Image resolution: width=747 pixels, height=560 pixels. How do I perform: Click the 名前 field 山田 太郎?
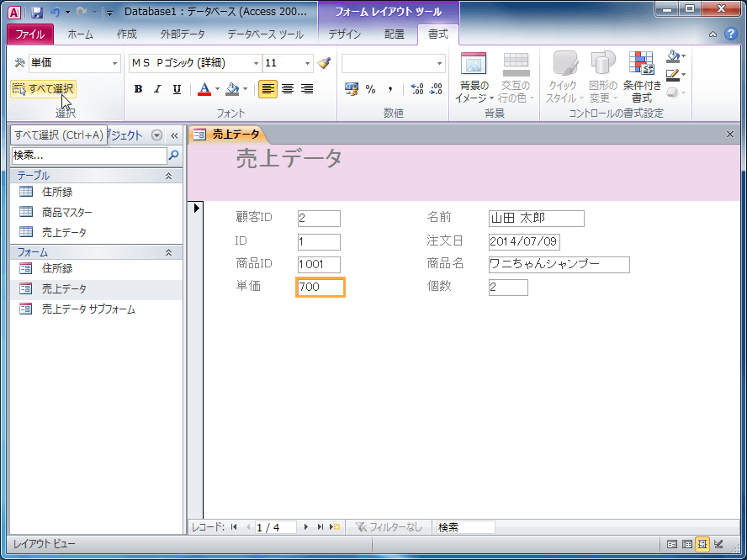point(537,219)
